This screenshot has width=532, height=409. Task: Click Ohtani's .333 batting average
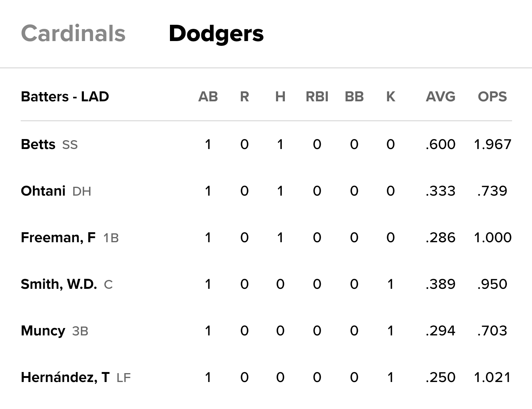point(440,191)
